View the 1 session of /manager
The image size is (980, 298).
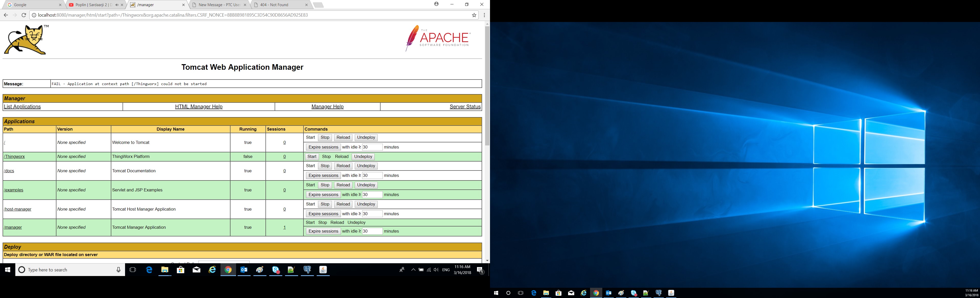coord(284,227)
